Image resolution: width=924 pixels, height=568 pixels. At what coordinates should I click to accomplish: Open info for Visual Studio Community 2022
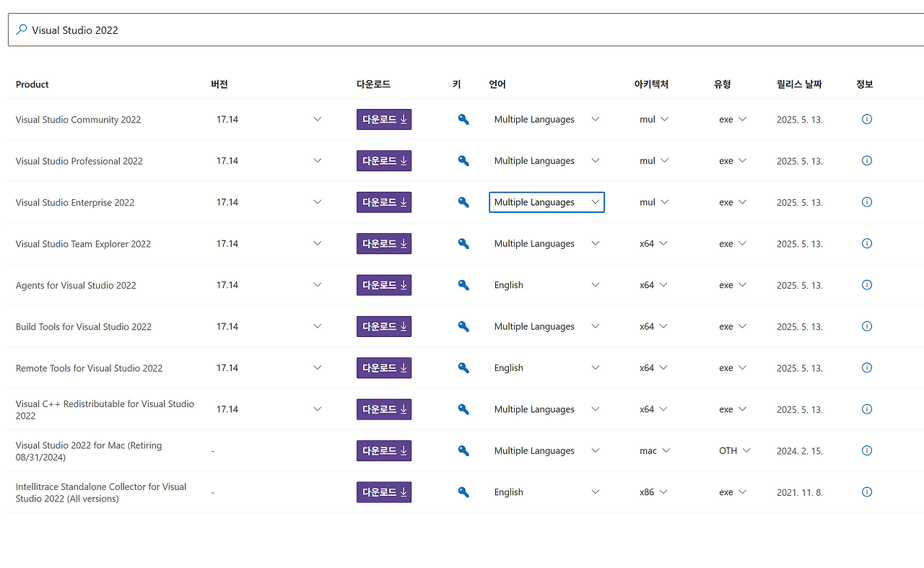(x=867, y=119)
